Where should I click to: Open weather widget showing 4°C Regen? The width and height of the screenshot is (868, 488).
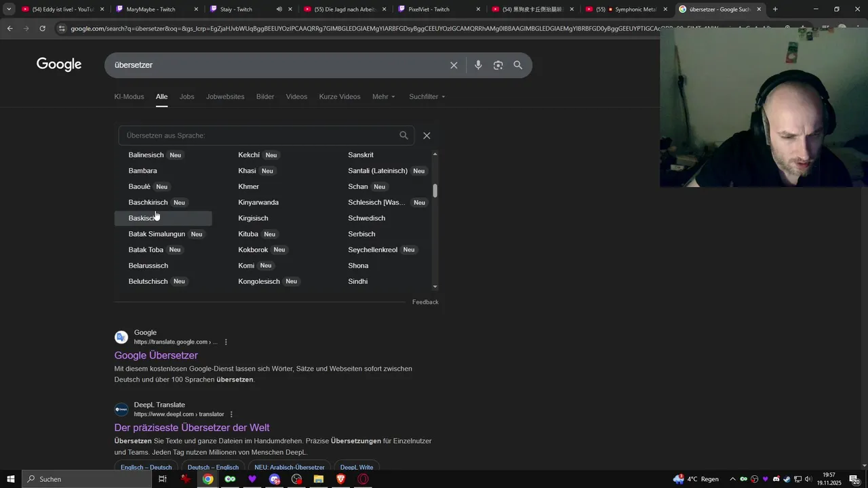tap(696, 479)
